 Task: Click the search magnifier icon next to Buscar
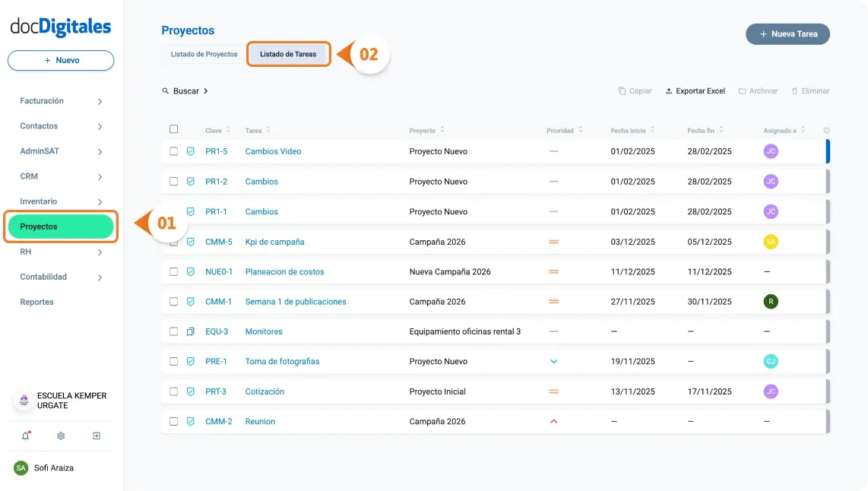click(166, 90)
